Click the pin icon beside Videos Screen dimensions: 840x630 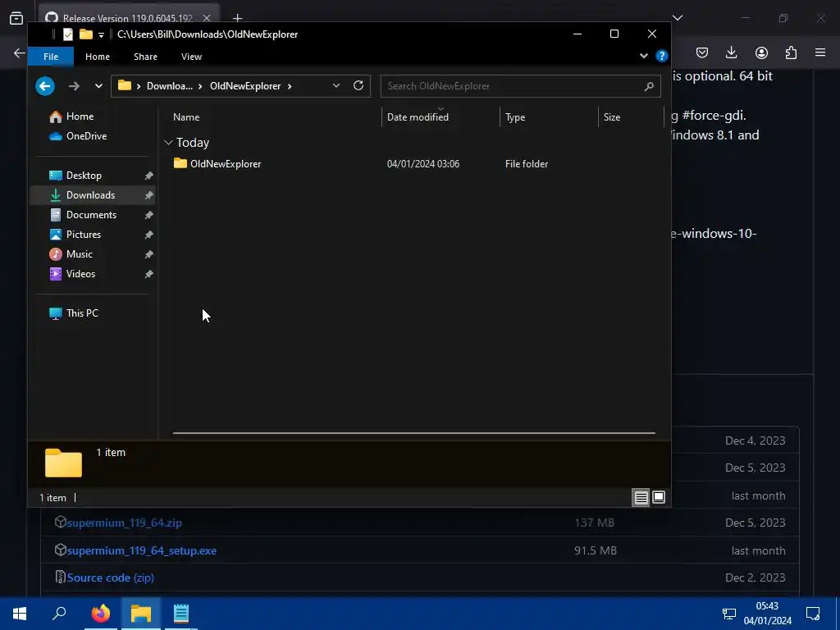coord(149,274)
